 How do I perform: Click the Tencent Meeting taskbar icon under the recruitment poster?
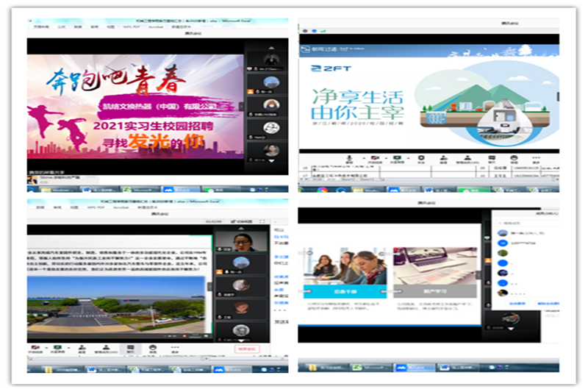click(x=168, y=190)
